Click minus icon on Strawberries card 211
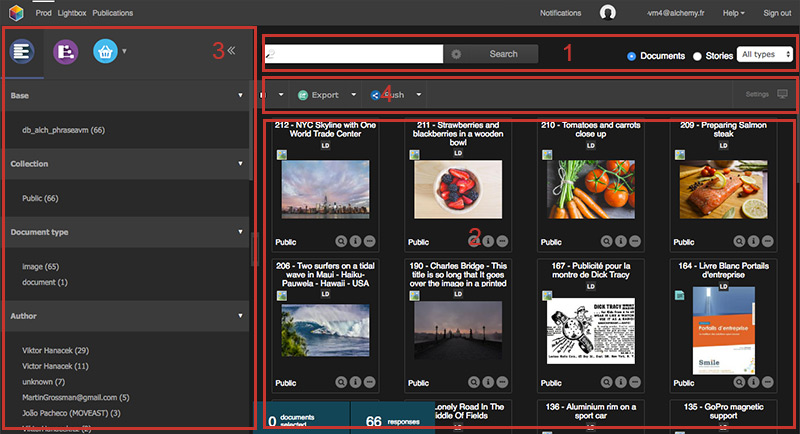Image resolution: width=800 pixels, height=434 pixels. [502, 241]
